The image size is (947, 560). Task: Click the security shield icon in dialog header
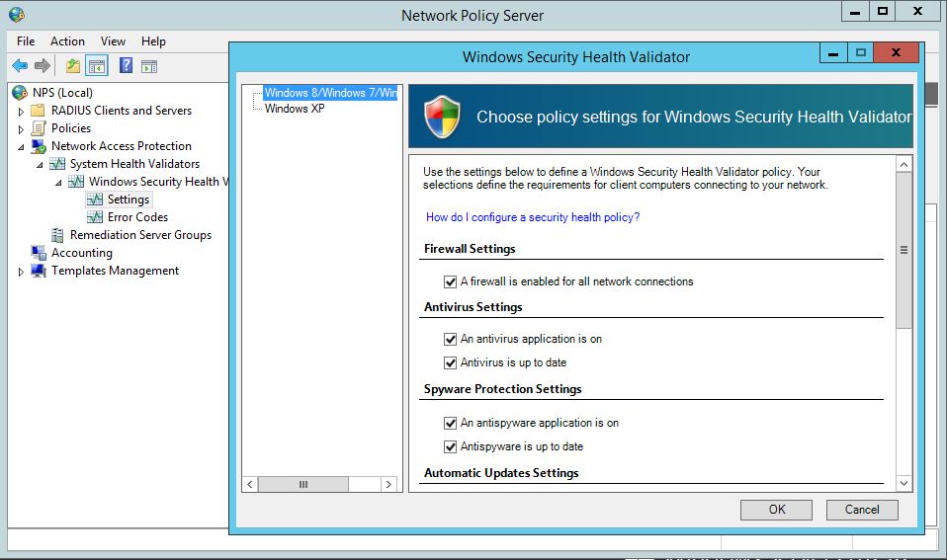442,117
